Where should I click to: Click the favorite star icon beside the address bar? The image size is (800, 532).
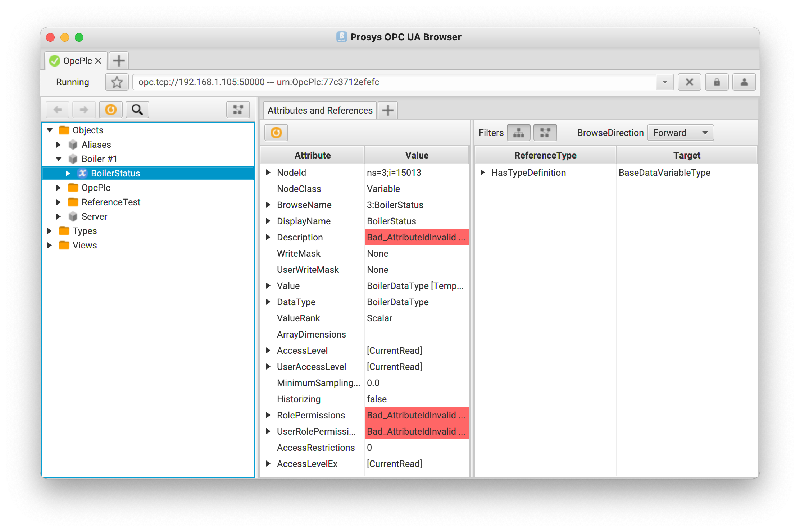117,82
